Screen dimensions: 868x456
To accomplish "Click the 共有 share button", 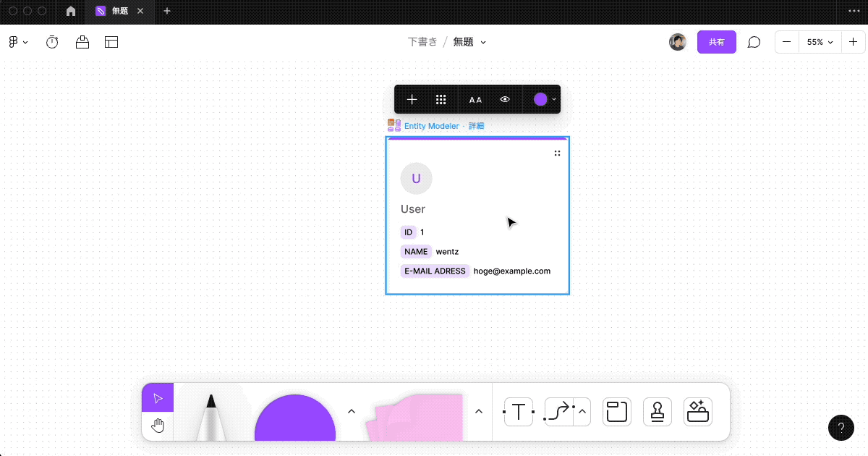I will point(717,42).
